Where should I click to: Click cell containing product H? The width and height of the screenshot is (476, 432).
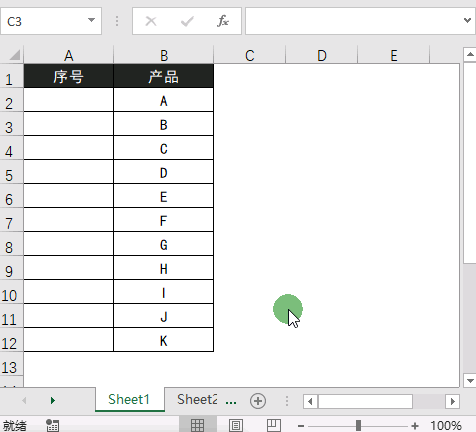pos(164,268)
